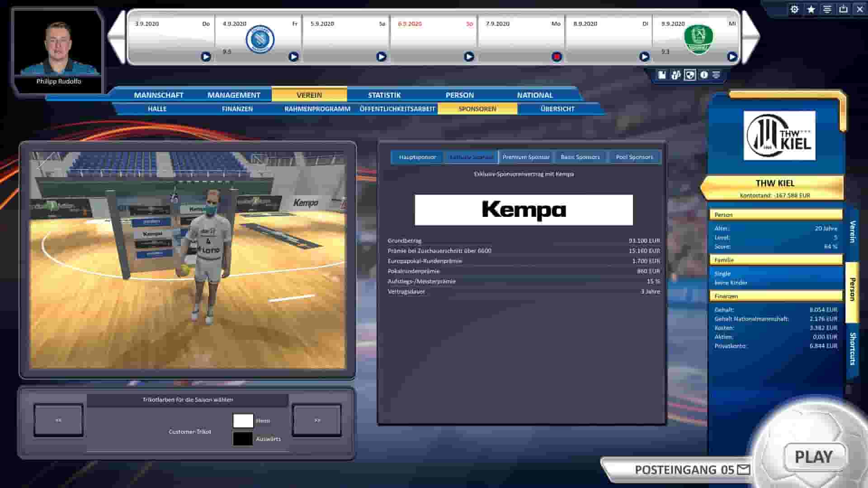Image resolution: width=868 pixels, height=488 pixels.
Task: Open the list icon next to the info icon
Action: pos(716,75)
